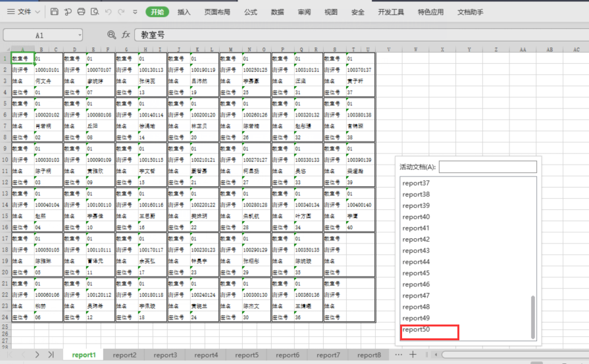Jump to last sheet using navigation arrow
This screenshot has width=589, height=364.
[x=51, y=355]
